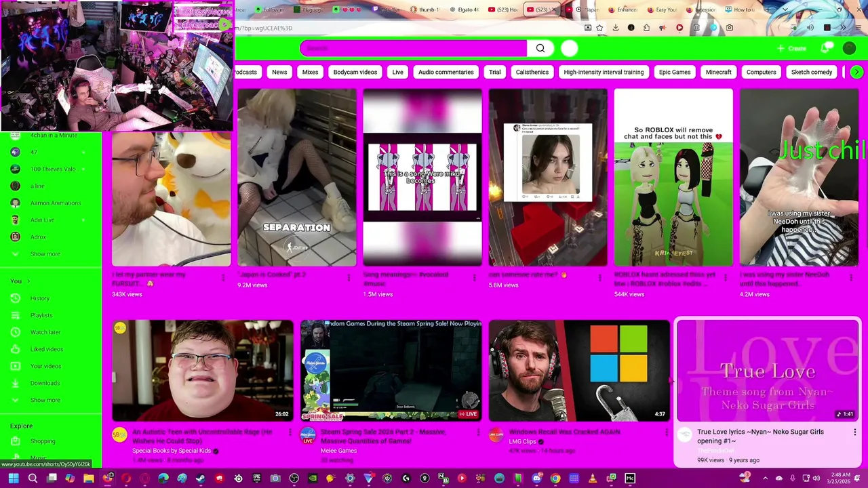Click the True Love lyrics video title
The width and height of the screenshot is (868, 488).
tap(760, 436)
